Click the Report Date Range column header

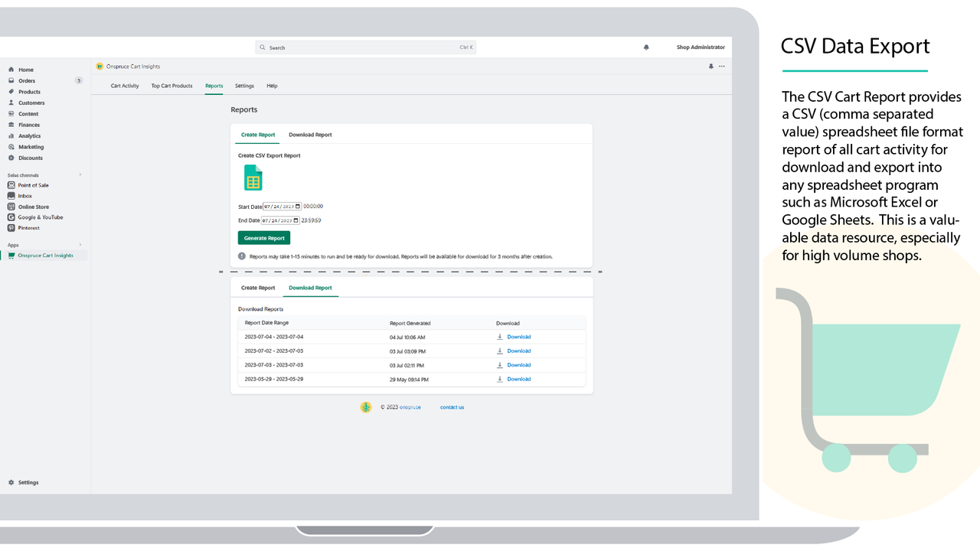pyautogui.click(x=266, y=323)
